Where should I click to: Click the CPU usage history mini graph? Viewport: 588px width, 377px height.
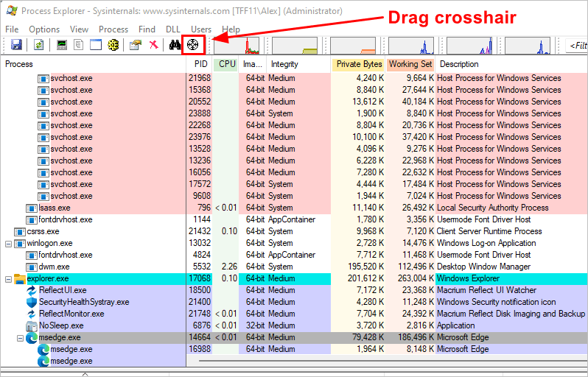[237, 46]
